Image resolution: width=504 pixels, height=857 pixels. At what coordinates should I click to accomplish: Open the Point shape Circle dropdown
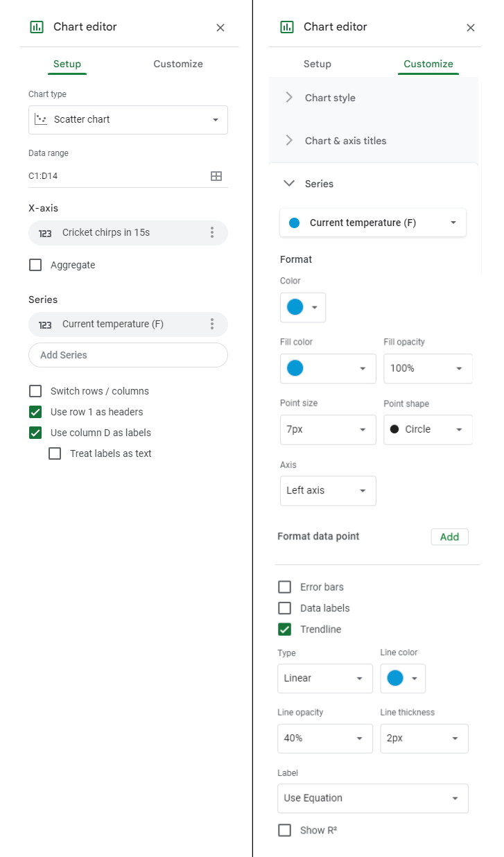428,429
